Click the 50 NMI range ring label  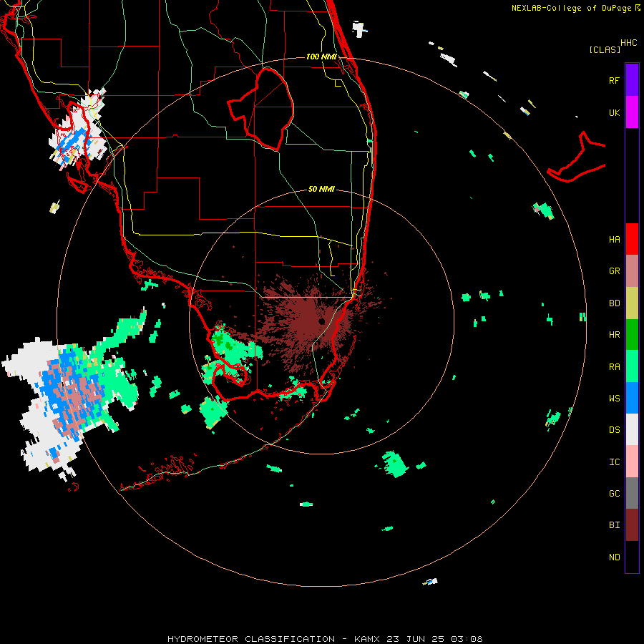coord(321,189)
